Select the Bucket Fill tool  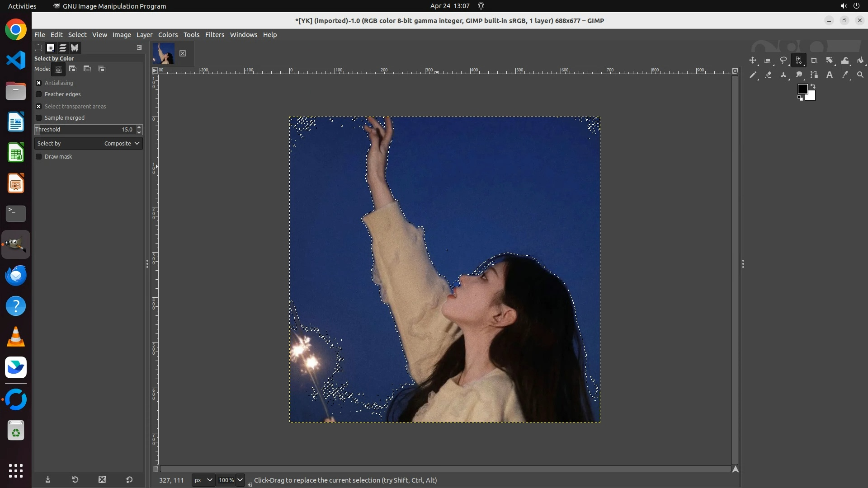860,60
